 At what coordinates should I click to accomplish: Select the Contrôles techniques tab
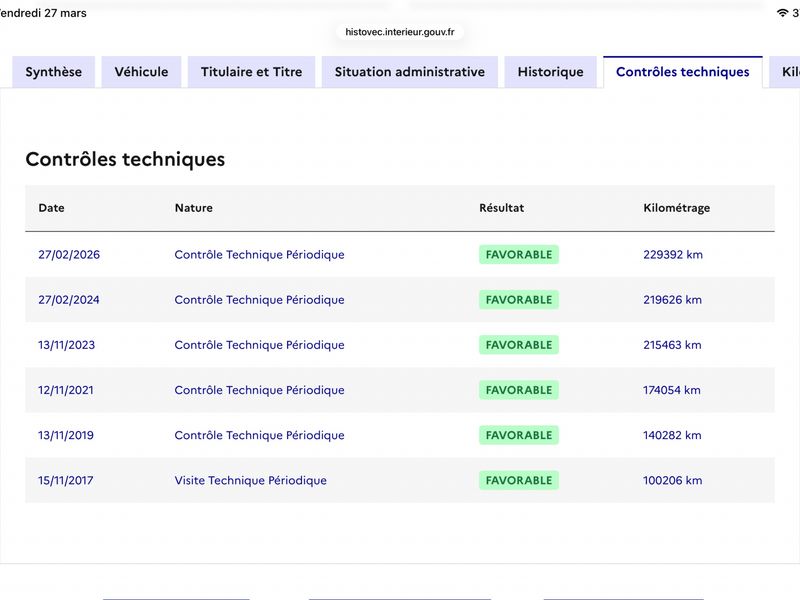click(683, 72)
